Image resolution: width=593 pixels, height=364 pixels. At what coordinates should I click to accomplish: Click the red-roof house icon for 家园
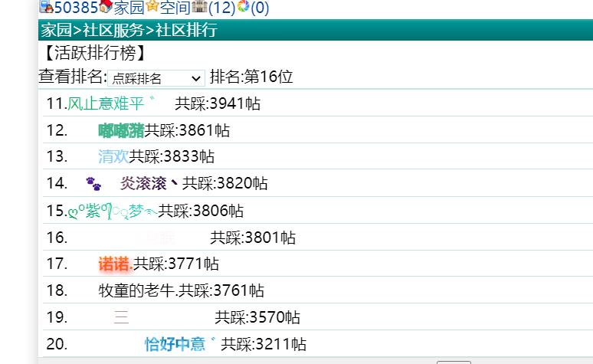click(x=106, y=8)
